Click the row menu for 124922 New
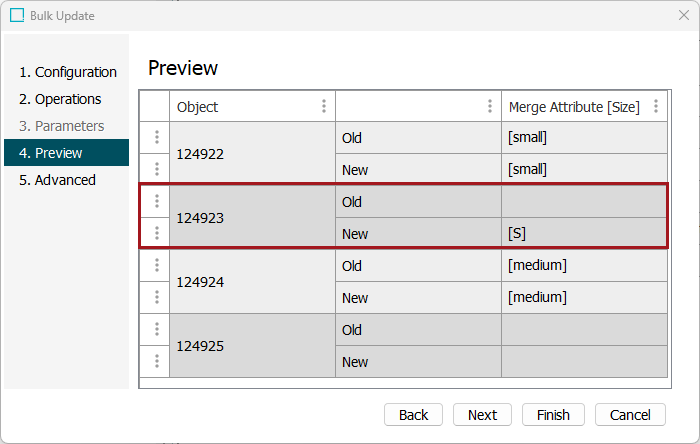 pos(157,170)
